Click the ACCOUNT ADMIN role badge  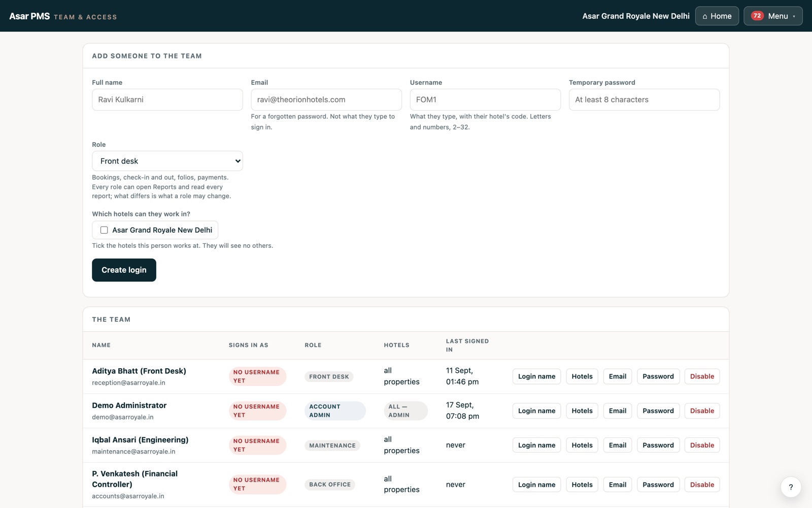click(x=335, y=411)
